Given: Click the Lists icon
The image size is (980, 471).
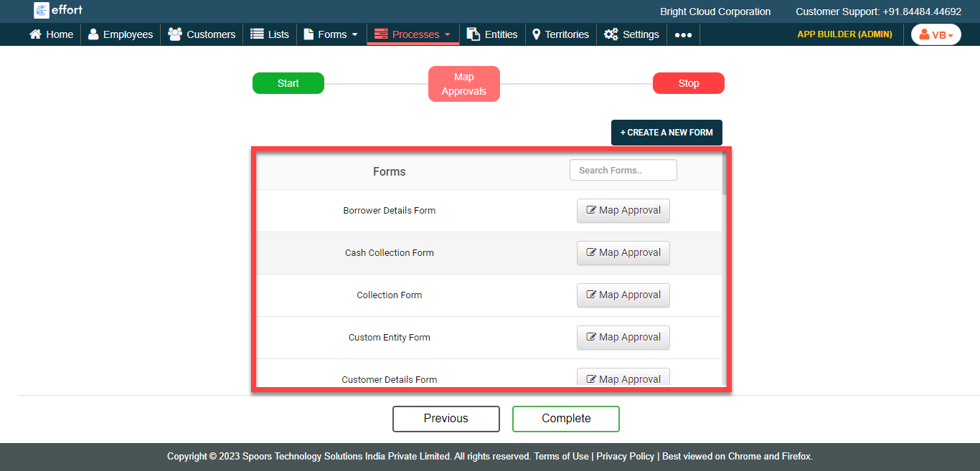Looking at the screenshot, I should click(258, 34).
